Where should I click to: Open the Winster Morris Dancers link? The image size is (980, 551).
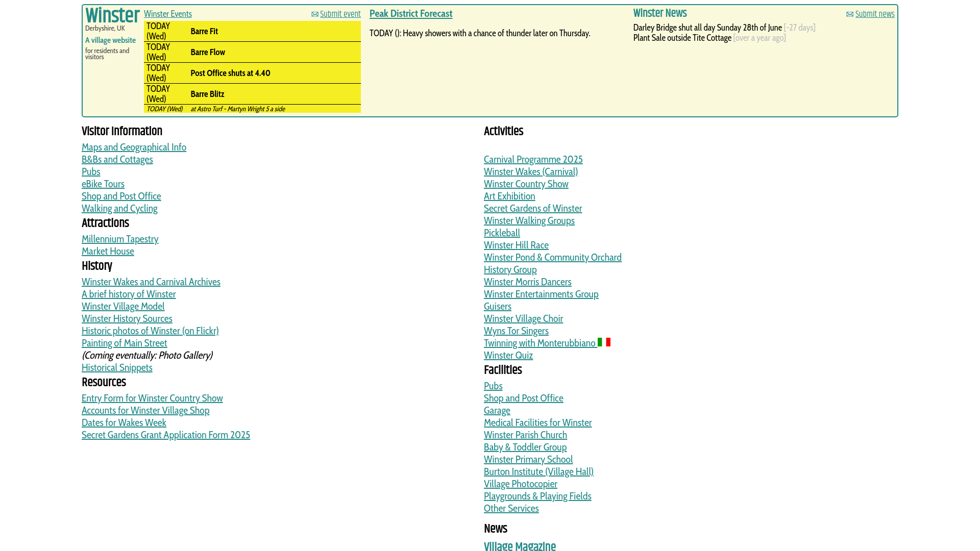528,282
